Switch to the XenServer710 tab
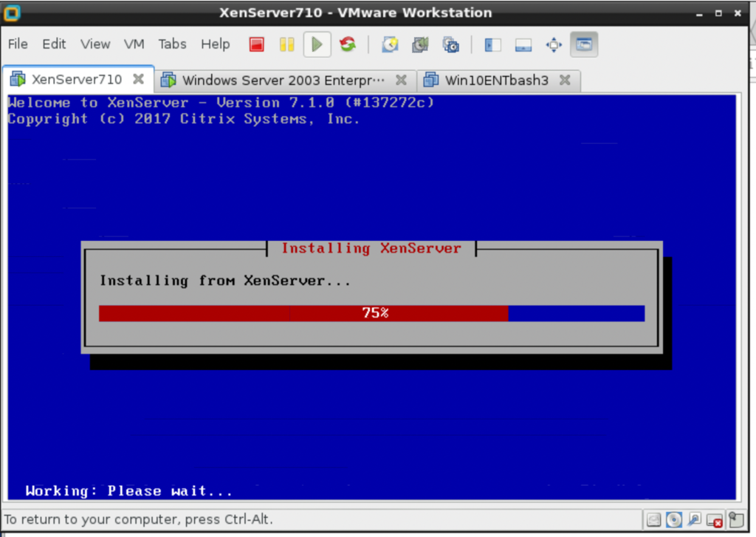 click(x=77, y=79)
